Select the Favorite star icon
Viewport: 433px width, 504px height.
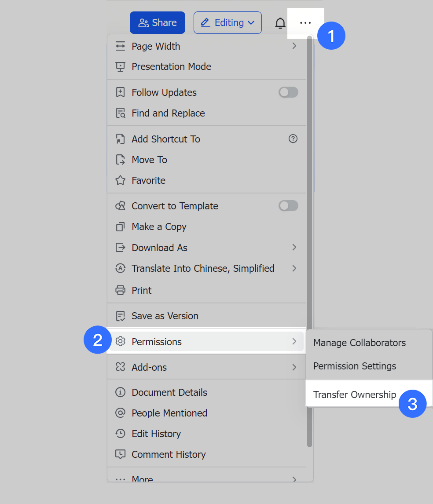point(121,180)
